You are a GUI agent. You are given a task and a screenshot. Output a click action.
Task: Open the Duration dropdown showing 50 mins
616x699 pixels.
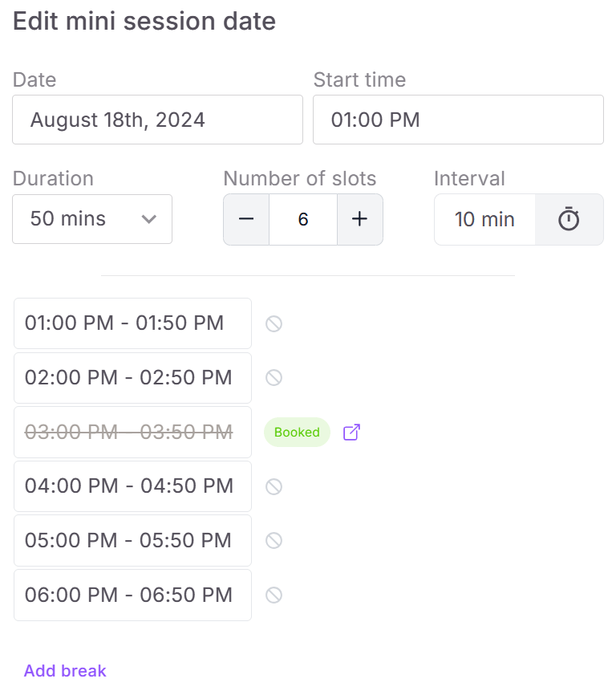[92, 219]
